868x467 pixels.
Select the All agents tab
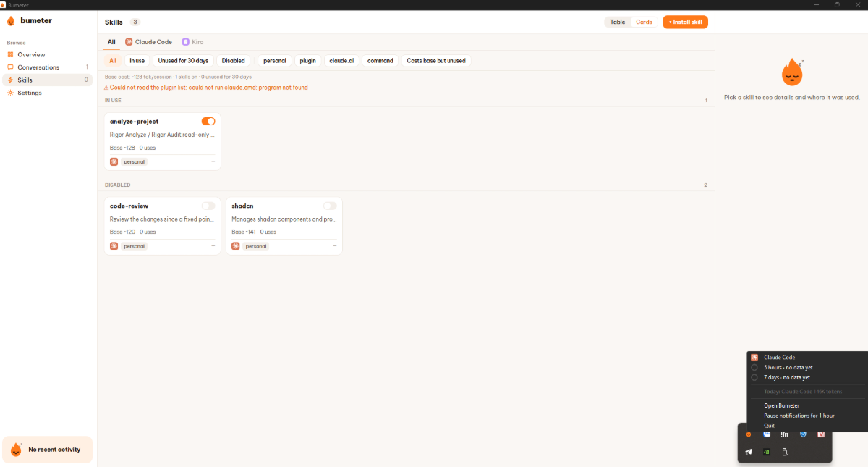(x=111, y=42)
